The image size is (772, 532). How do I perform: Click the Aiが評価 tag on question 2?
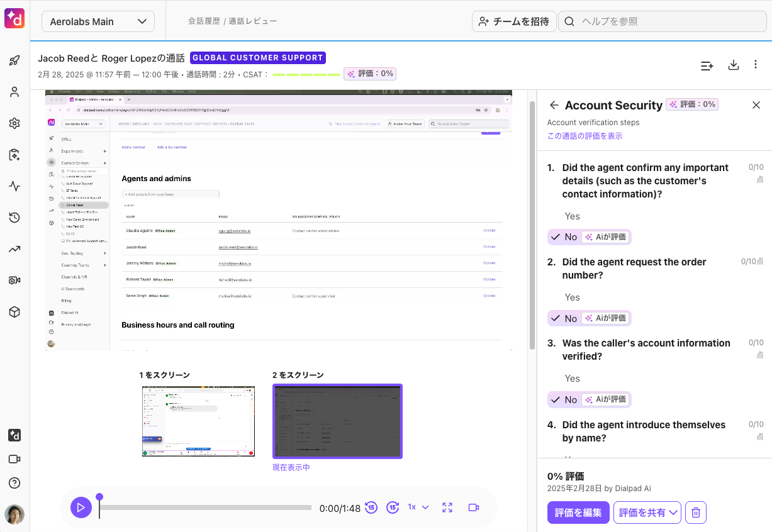tap(605, 318)
